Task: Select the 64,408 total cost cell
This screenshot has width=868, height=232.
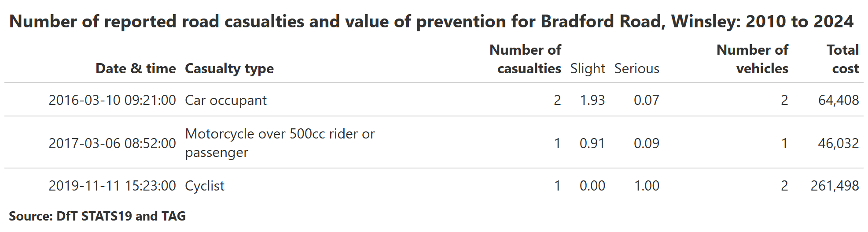Action: point(839,100)
